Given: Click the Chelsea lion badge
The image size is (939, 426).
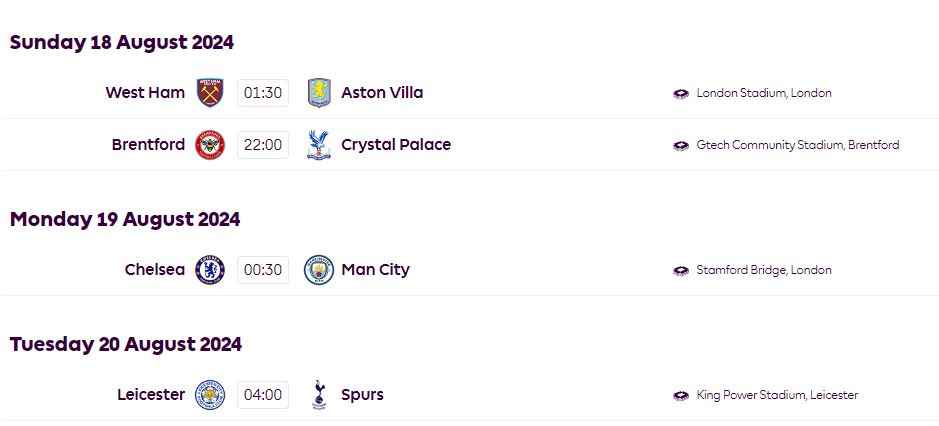Looking at the screenshot, I should click(x=210, y=270).
